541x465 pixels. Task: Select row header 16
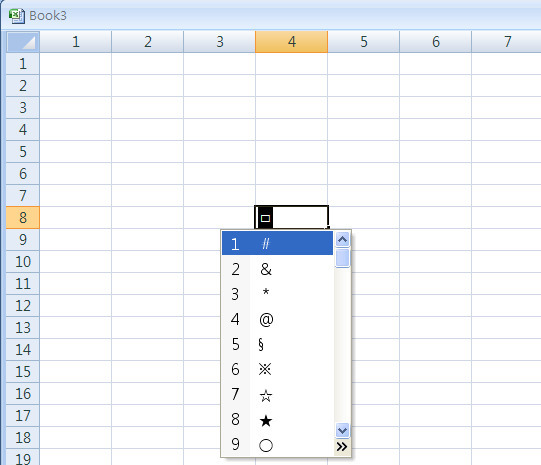point(23,394)
